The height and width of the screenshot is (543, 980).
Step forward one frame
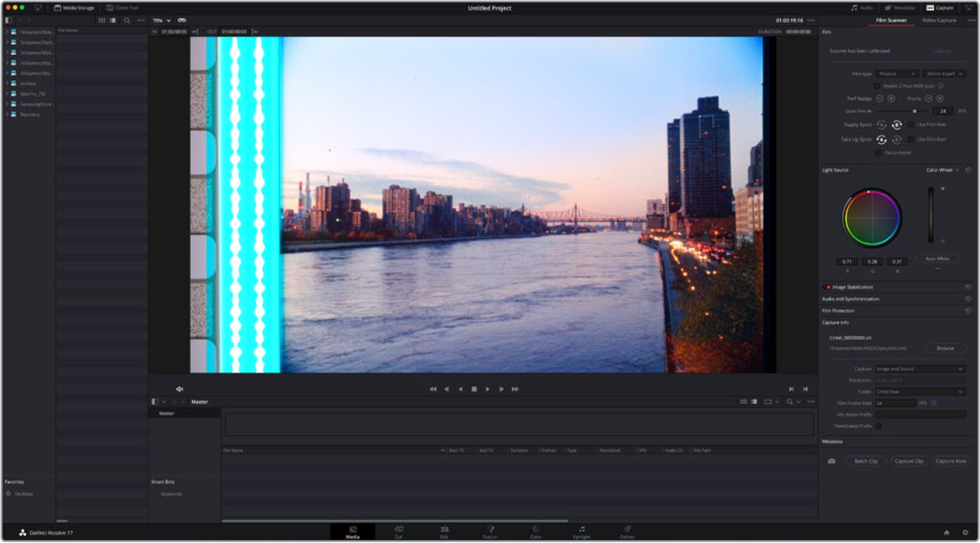coord(501,389)
